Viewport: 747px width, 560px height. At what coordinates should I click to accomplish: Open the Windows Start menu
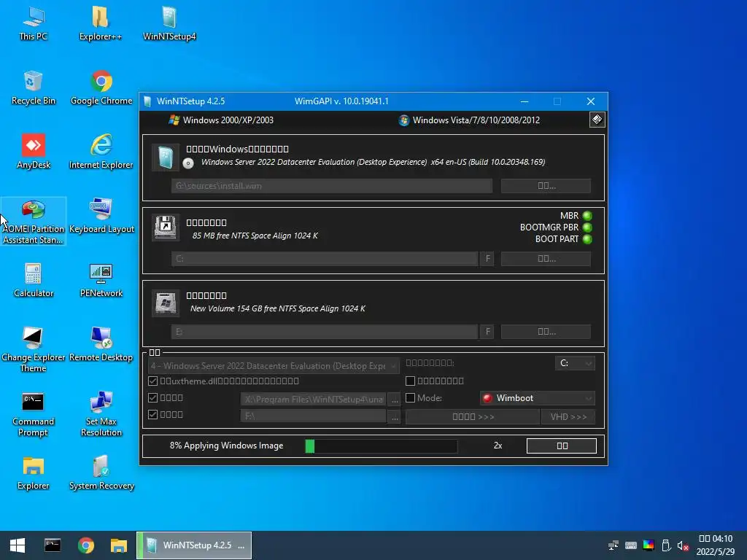18,545
